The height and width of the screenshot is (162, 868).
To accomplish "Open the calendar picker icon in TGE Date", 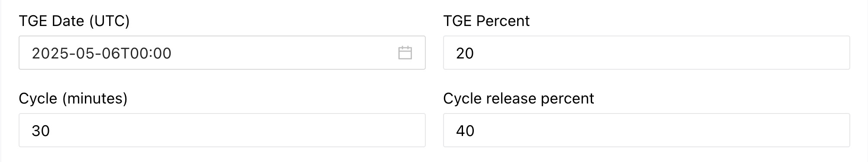I will click(x=405, y=53).
